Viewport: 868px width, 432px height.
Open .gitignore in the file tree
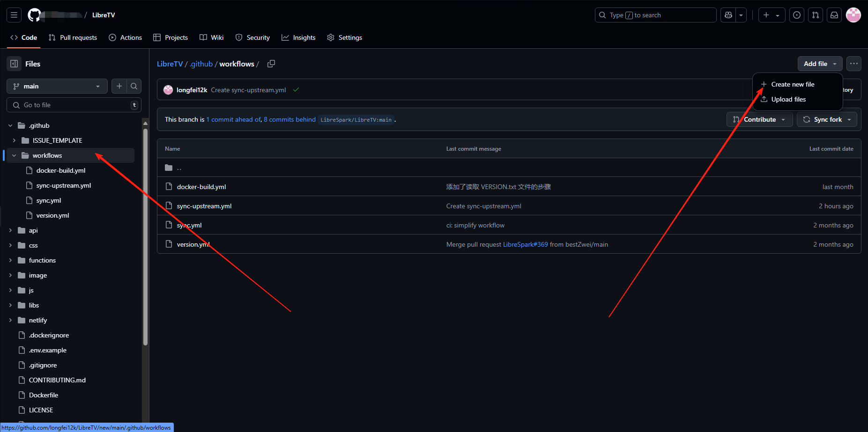pyautogui.click(x=43, y=365)
